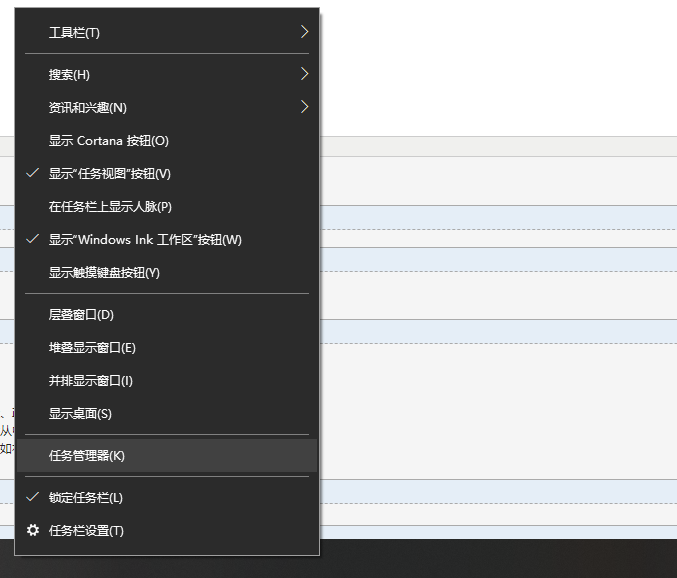Expand the chevron beside 搜索(H)
The height and width of the screenshot is (578, 677).
pos(304,74)
